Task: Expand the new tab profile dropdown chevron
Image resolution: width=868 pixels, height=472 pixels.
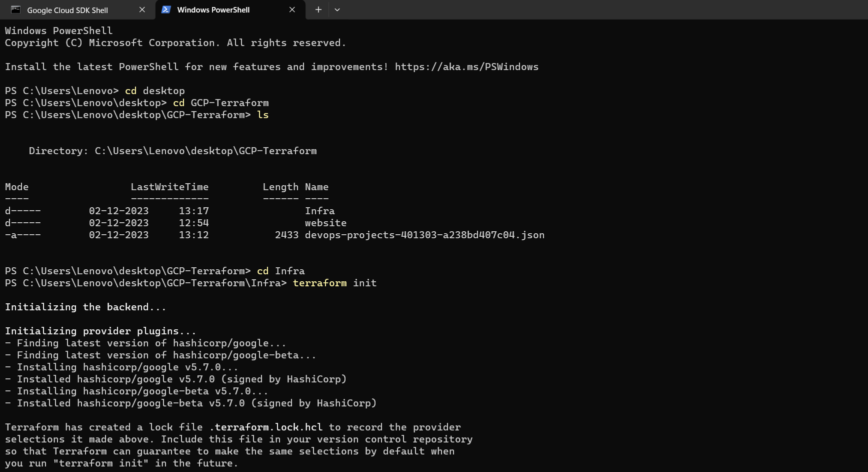Action: click(337, 10)
